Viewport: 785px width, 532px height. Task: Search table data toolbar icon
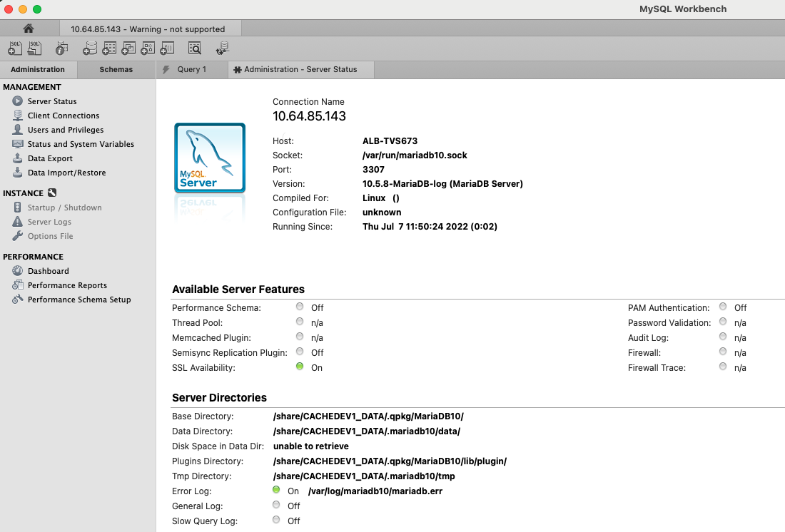point(195,48)
